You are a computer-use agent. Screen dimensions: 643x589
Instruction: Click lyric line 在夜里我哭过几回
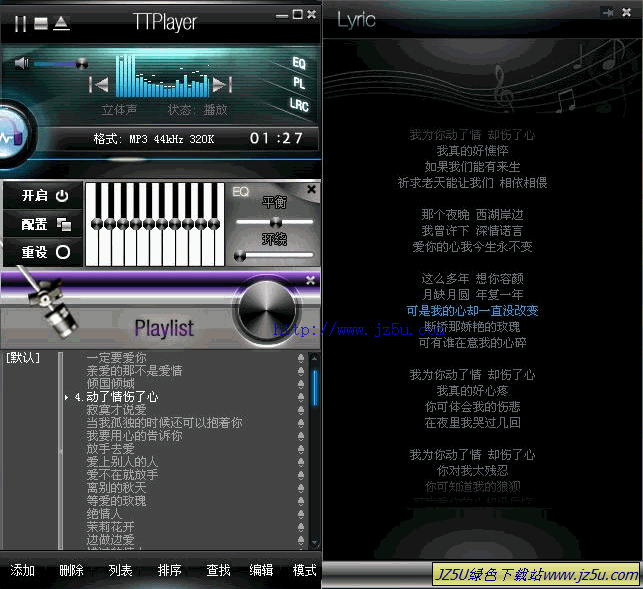click(x=472, y=422)
